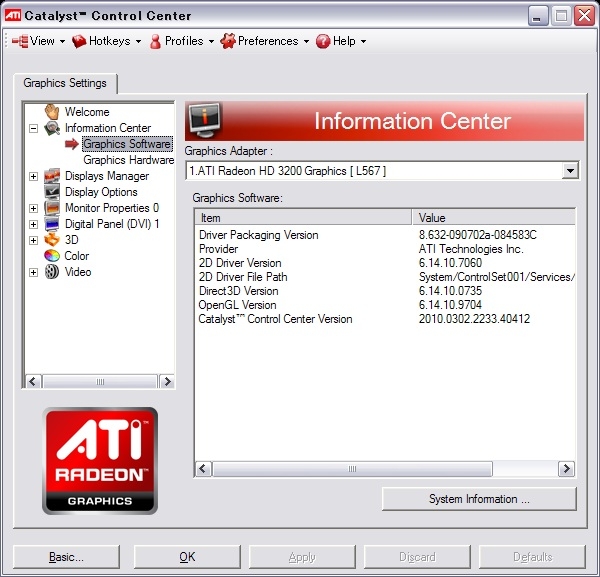The image size is (600, 577).
Task: Open the Graphics Adapter dropdown
Action: click(569, 171)
